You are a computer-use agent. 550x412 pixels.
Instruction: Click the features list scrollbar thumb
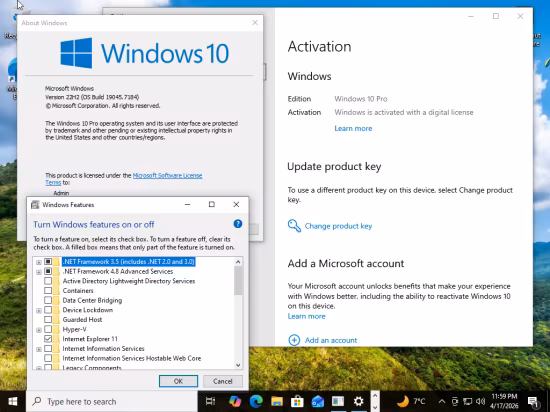(x=238, y=281)
